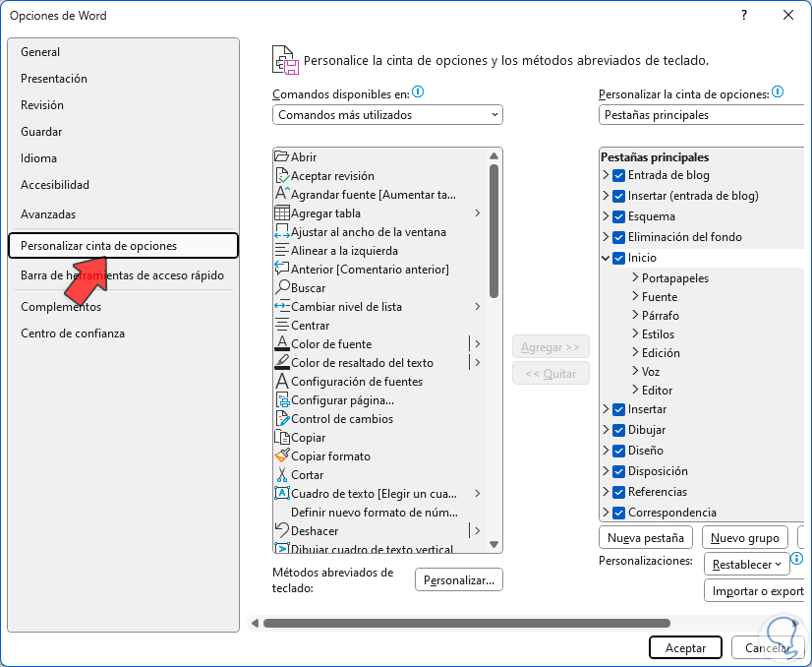Collapse the Inicio tree node

click(x=606, y=258)
